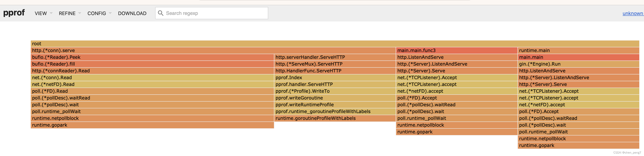Click the DOWNLOAD menu item
The width and height of the screenshot is (644, 156).
click(132, 13)
